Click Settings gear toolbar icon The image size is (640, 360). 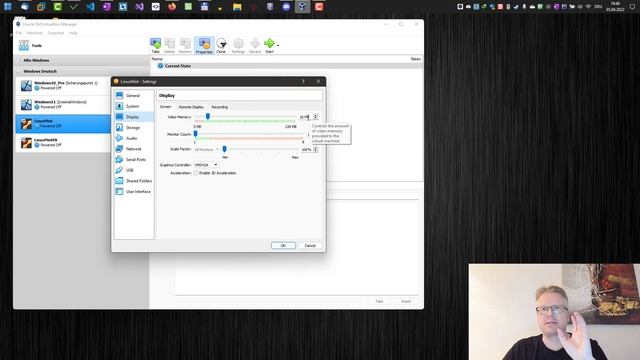point(238,45)
